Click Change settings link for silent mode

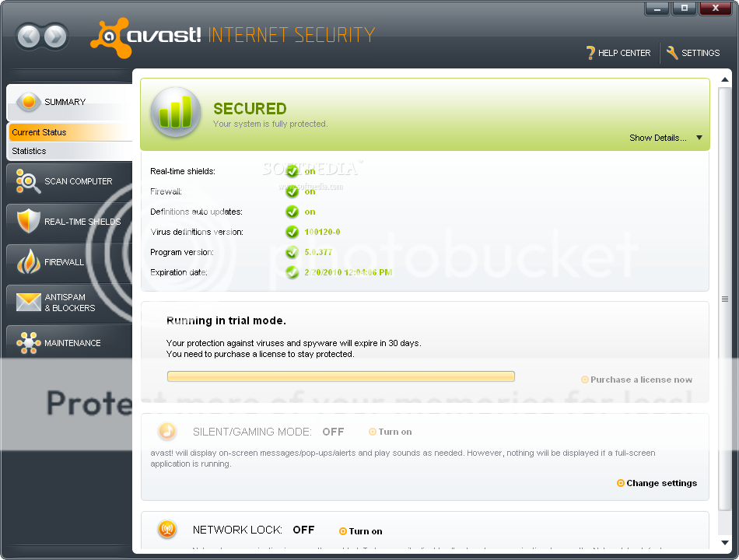coord(657,483)
